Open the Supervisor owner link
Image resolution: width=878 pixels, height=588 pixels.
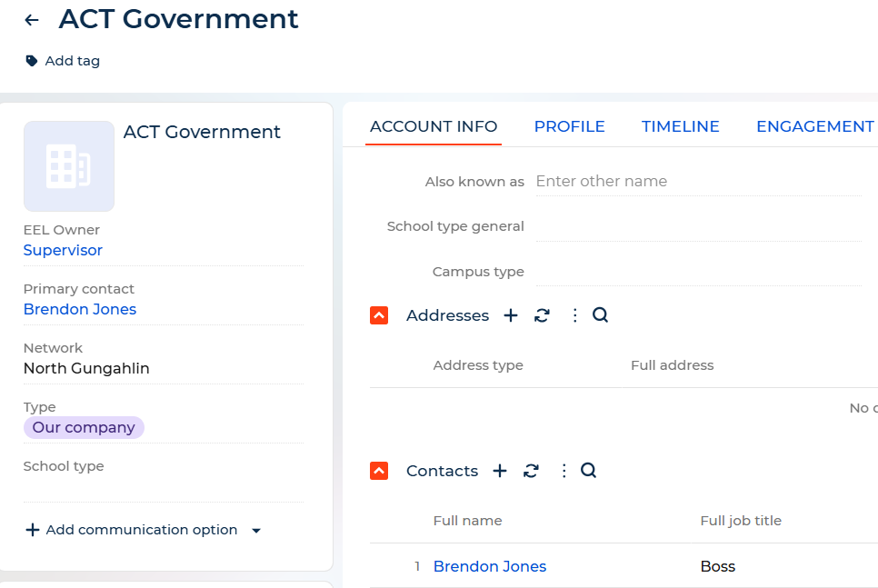63,250
